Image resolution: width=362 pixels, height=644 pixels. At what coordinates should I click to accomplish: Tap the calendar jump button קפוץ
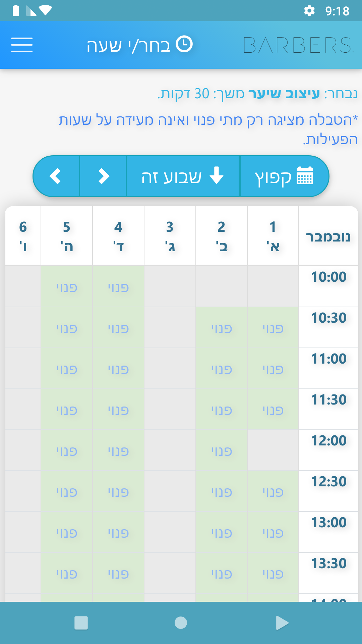click(284, 176)
